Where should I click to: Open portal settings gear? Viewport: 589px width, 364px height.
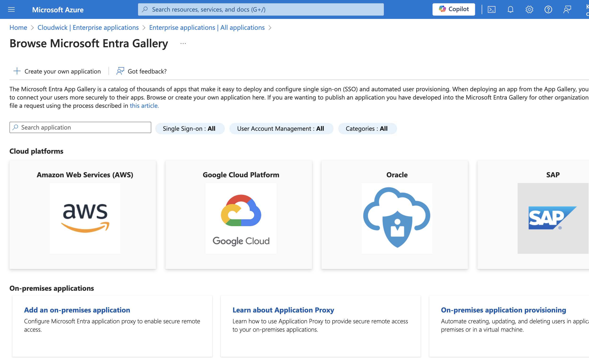[529, 9]
